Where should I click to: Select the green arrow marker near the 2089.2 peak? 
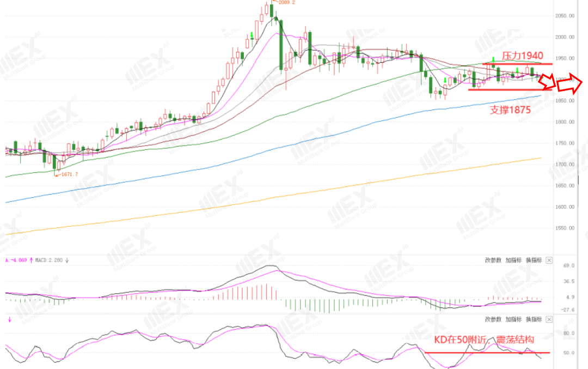point(252,35)
